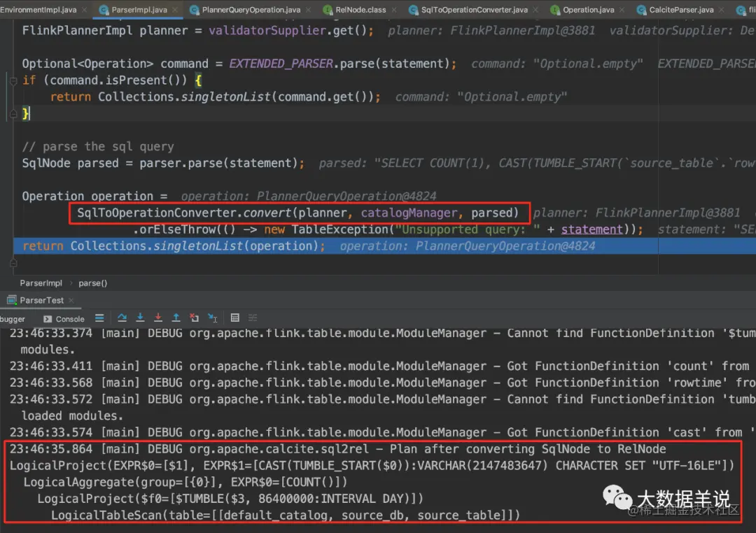Click ParserImpl in the breadcrumb bar
756x533 pixels.
pos(41,283)
